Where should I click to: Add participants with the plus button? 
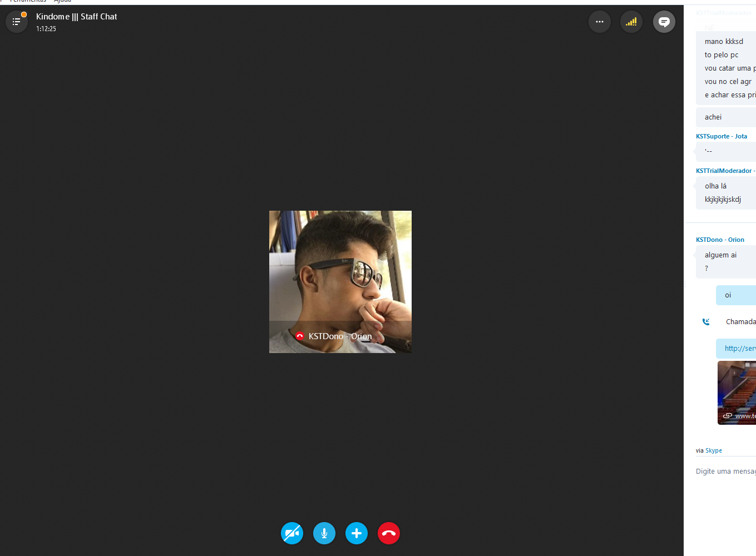pyautogui.click(x=357, y=533)
